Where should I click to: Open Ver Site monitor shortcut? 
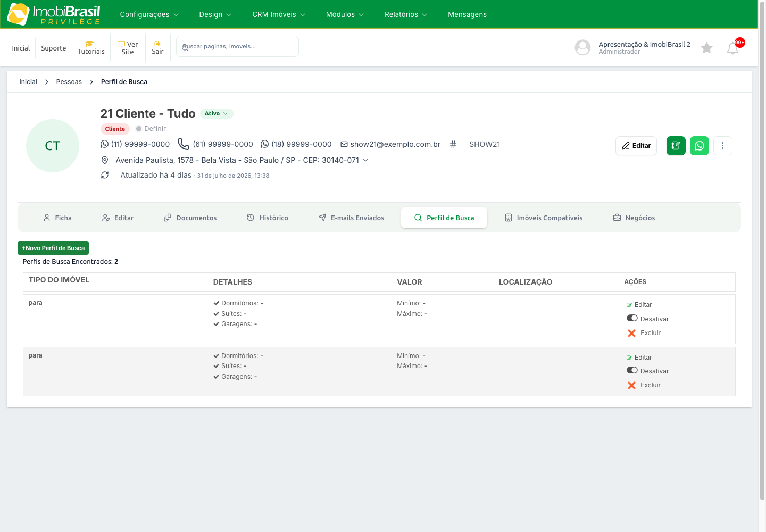click(x=128, y=48)
